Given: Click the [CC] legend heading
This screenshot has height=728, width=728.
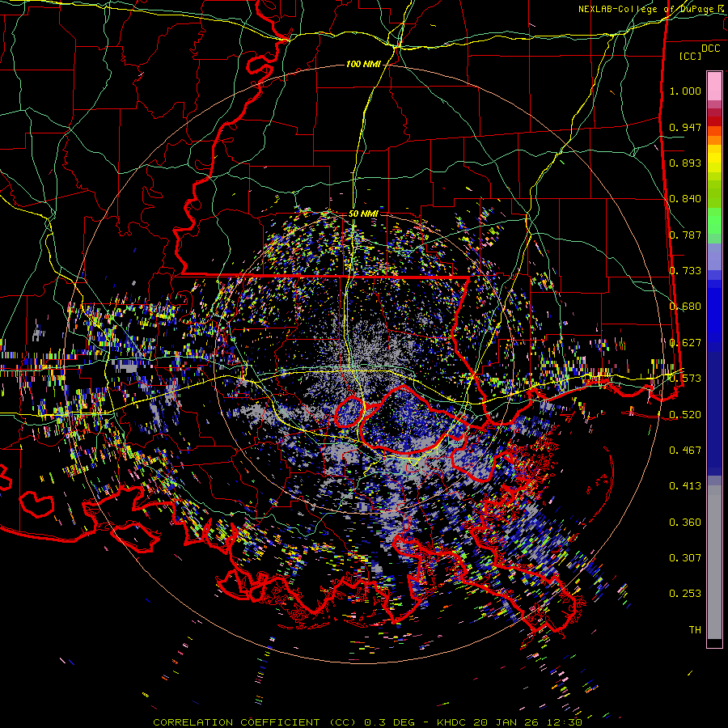Looking at the screenshot, I should tap(690, 56).
